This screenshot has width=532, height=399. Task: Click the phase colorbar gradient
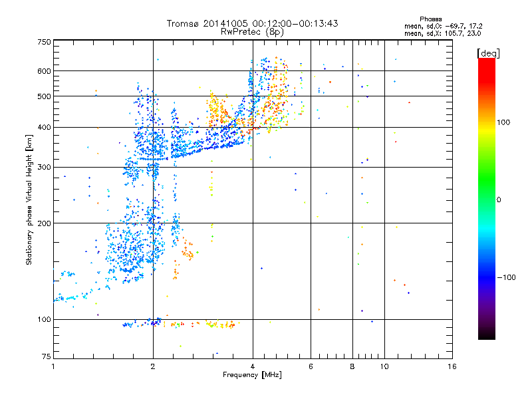487,198
